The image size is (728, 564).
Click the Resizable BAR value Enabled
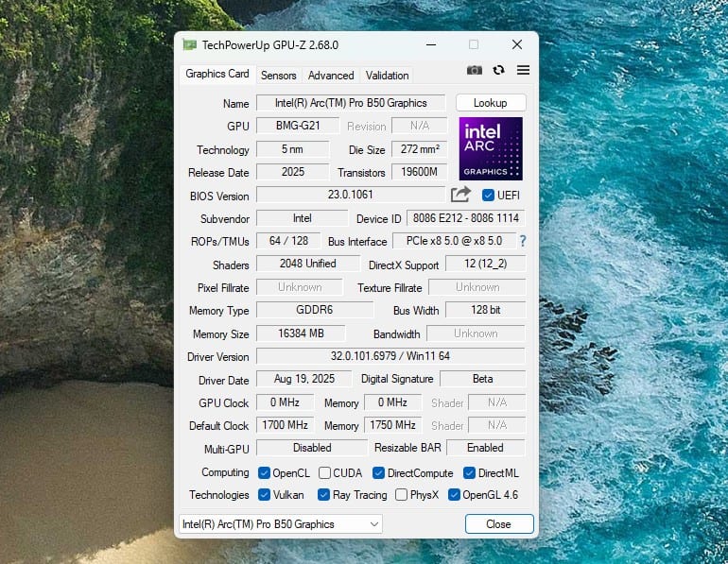(x=486, y=448)
